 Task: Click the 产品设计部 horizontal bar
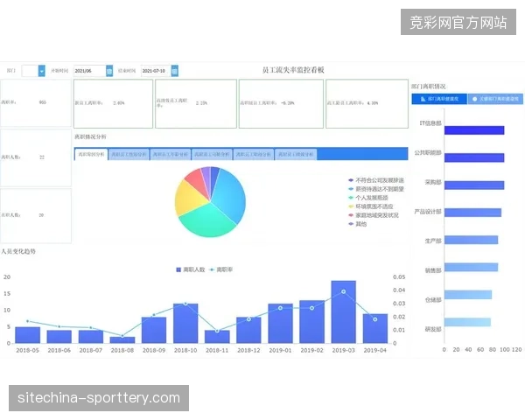point(472,213)
